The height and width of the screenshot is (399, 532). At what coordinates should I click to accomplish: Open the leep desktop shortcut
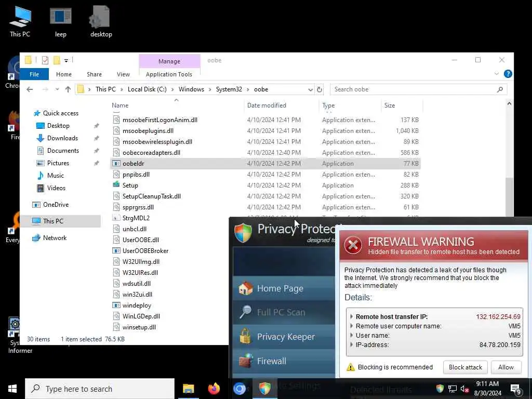[61, 21]
